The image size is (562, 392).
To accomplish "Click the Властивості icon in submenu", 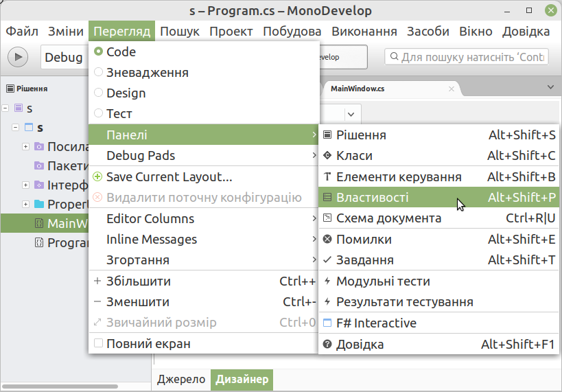I will point(327,197).
